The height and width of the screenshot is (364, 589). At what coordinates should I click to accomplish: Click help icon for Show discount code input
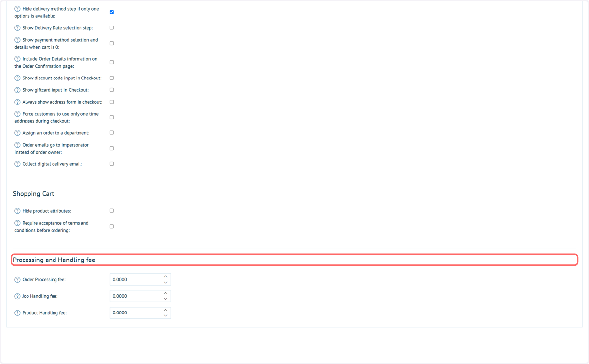coord(17,78)
